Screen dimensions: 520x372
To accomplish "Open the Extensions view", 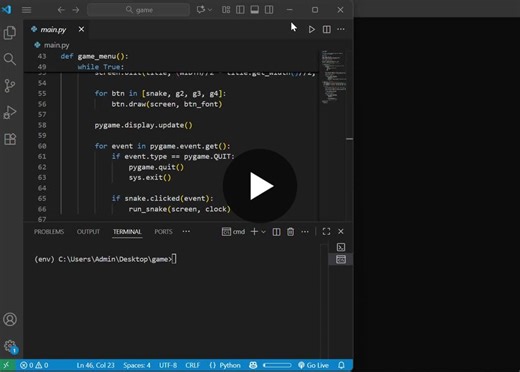I will (10, 139).
